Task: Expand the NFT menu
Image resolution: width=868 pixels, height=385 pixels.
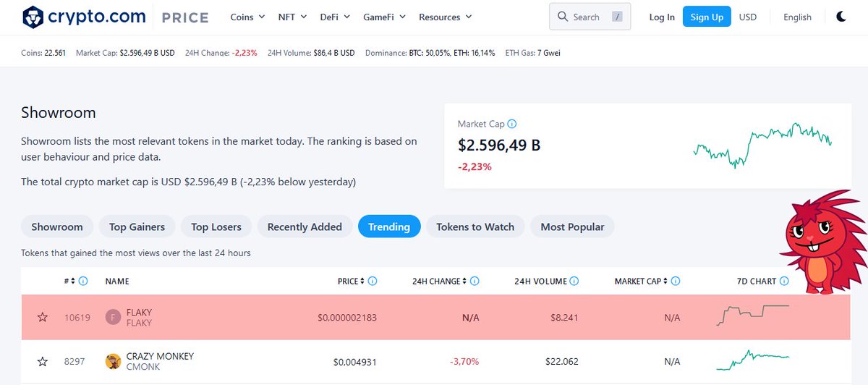Action: tap(292, 17)
